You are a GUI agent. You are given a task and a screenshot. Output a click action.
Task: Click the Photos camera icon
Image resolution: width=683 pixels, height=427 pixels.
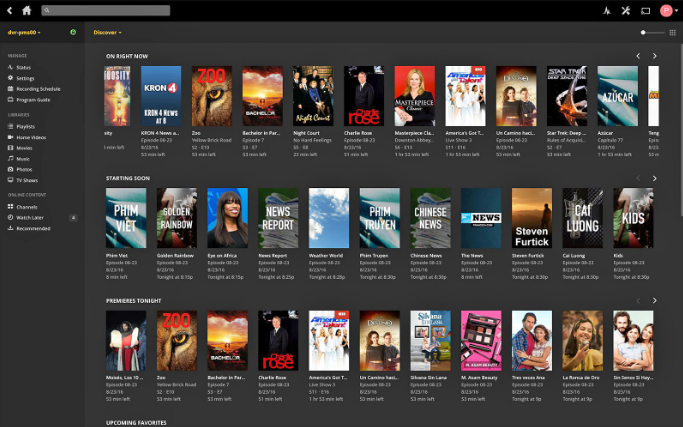10,169
